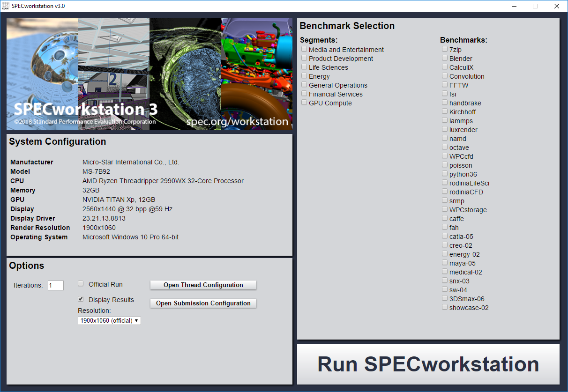Enable the srmp benchmark checkbox

point(445,200)
